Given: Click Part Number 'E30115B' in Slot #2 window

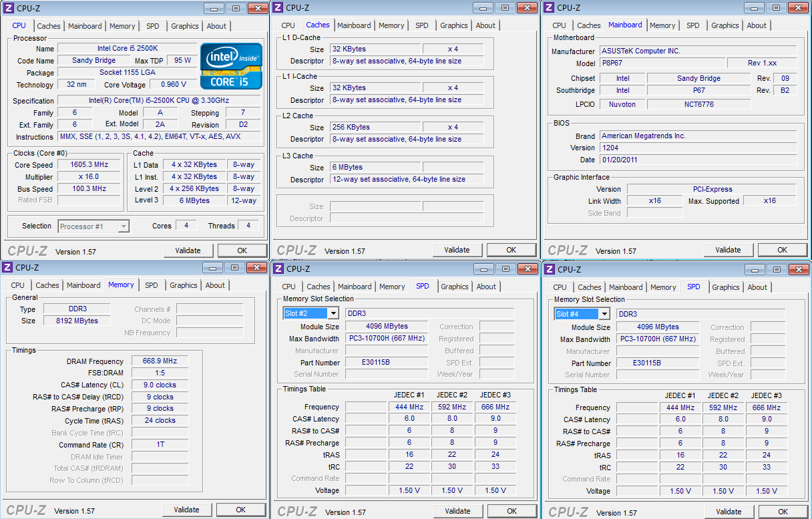Looking at the screenshot, I should [387, 363].
